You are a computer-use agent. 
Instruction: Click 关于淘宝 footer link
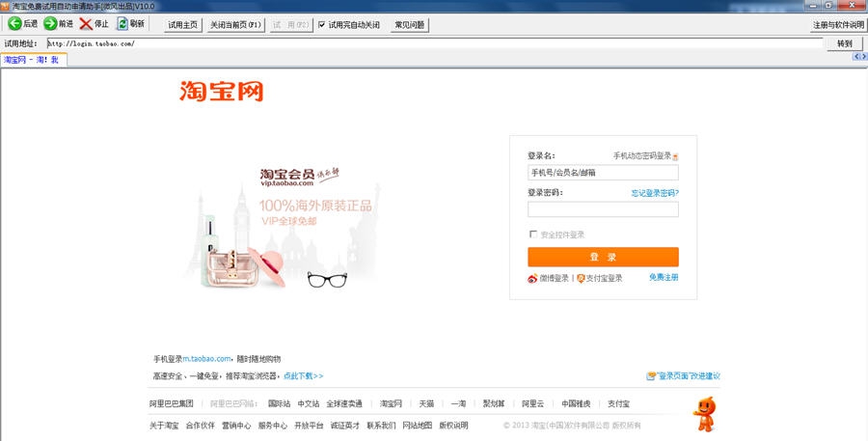click(x=164, y=426)
